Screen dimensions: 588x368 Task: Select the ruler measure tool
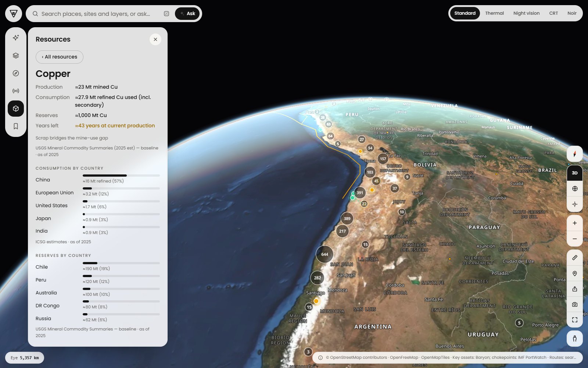tap(575, 258)
